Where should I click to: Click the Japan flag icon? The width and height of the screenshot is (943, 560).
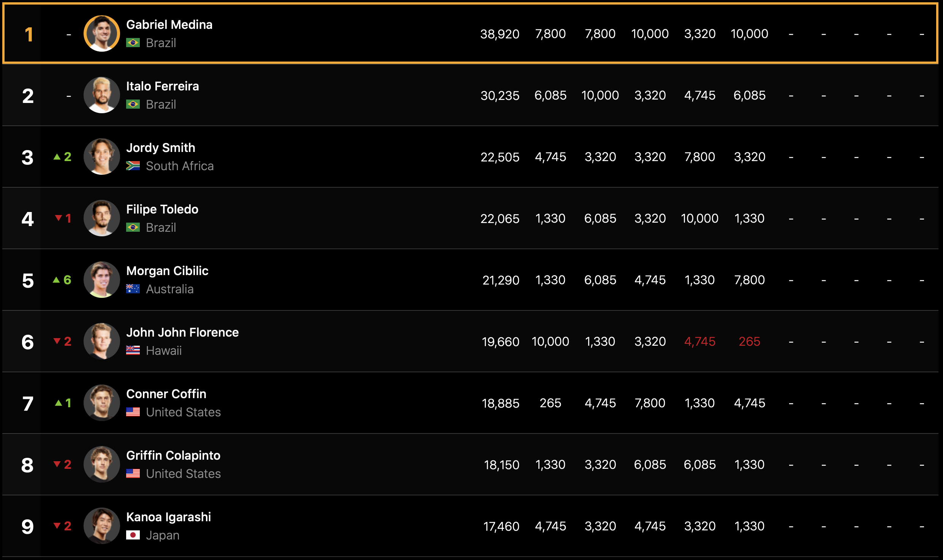coord(133,535)
